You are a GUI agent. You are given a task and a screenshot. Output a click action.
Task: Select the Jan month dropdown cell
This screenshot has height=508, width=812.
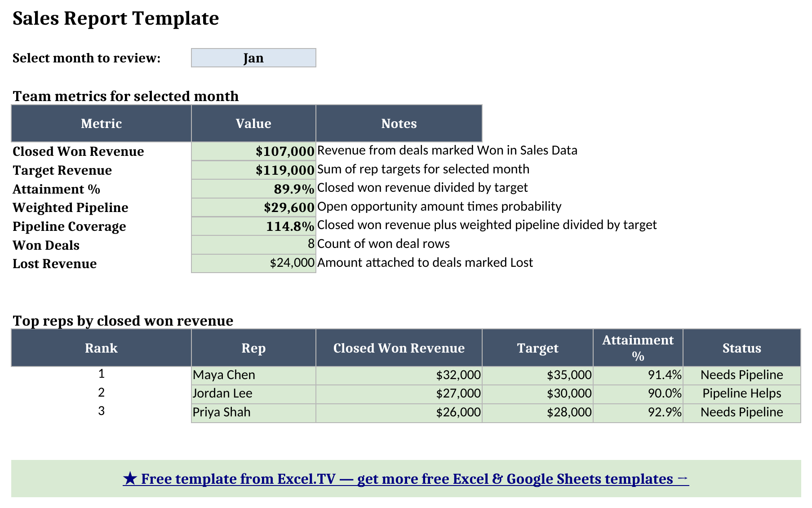point(253,58)
